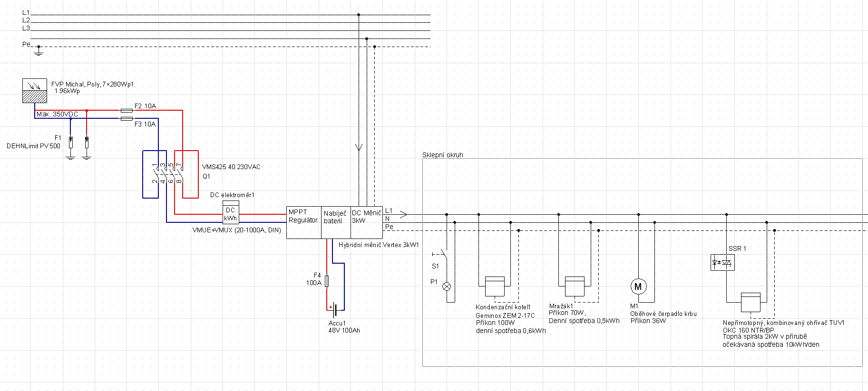Click the L3 bus label

click(26, 28)
